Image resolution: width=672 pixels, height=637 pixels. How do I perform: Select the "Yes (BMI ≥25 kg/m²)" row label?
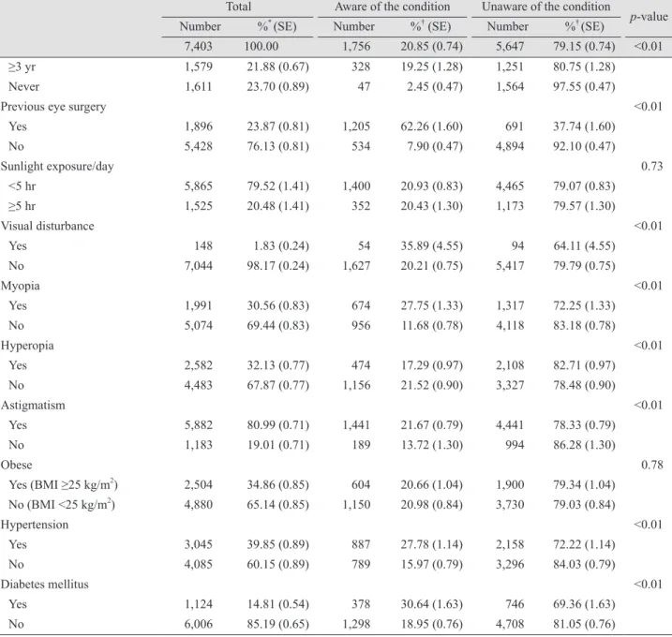63,484
